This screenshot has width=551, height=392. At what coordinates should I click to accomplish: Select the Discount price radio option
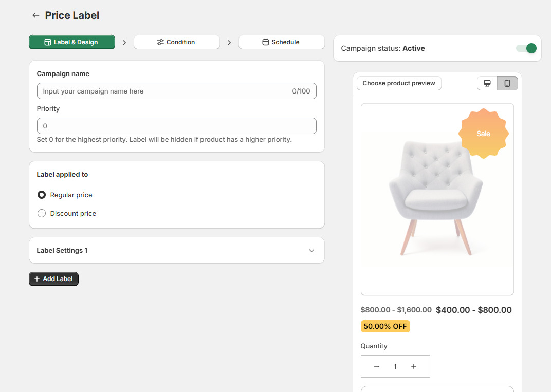click(42, 213)
